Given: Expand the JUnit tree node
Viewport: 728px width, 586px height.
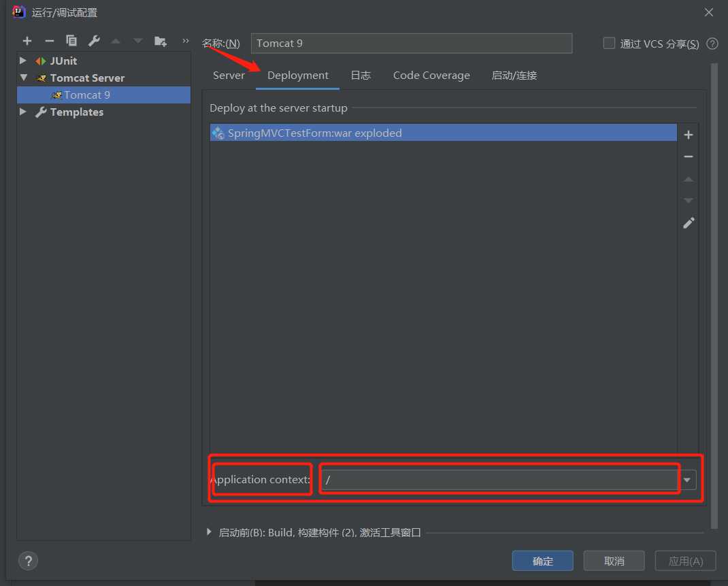Looking at the screenshot, I should (22, 61).
